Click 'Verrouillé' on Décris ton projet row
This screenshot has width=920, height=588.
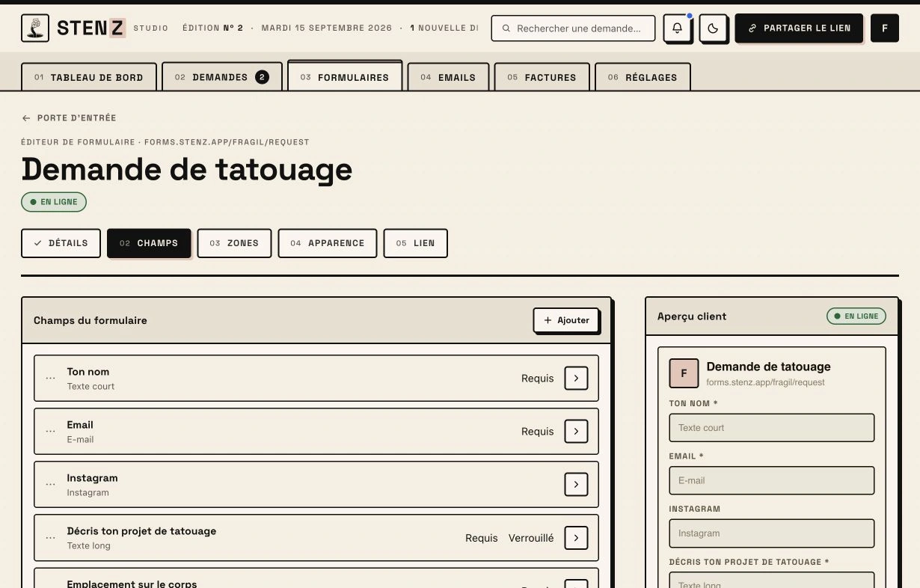[x=531, y=538]
